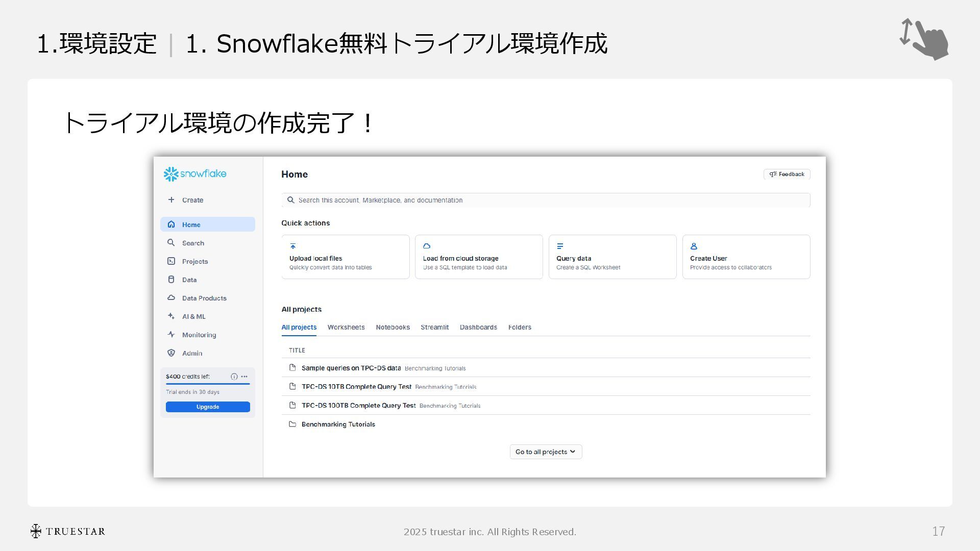Switch to the Notebooks tab

pos(393,327)
